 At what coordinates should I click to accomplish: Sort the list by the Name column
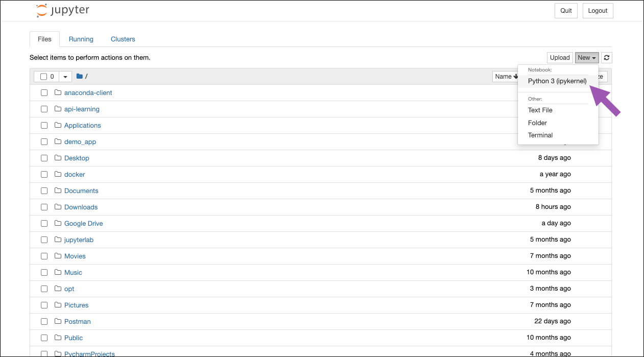507,76
